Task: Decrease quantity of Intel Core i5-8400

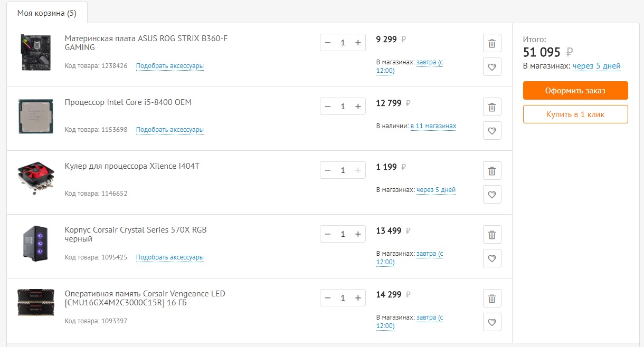Action: pyautogui.click(x=328, y=107)
